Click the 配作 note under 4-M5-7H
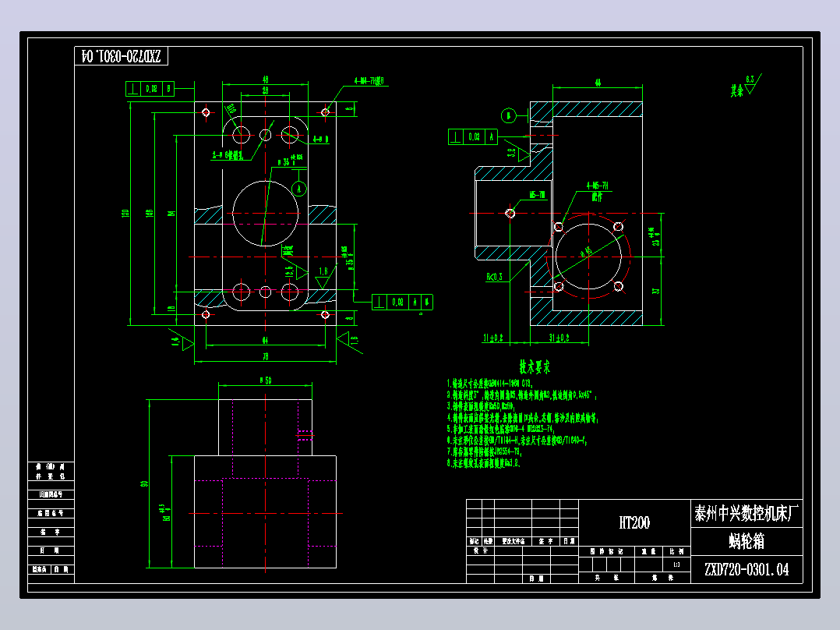The image size is (840, 630). [598, 196]
